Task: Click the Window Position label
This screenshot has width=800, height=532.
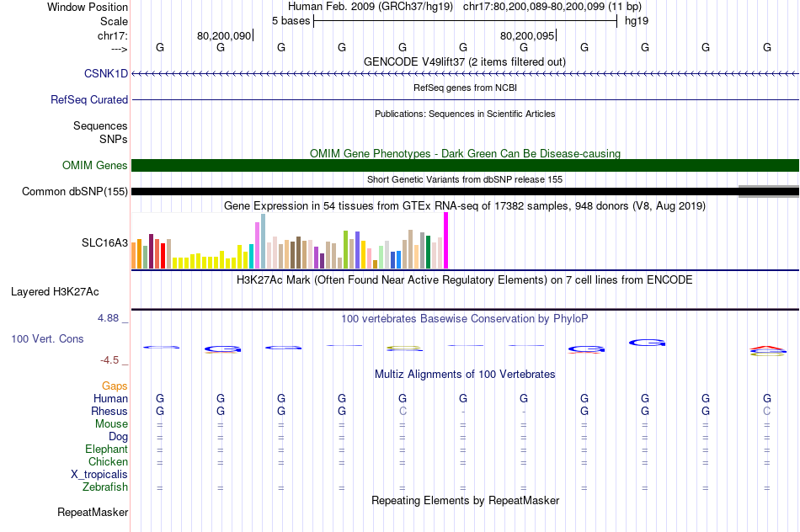Action: [88, 7]
